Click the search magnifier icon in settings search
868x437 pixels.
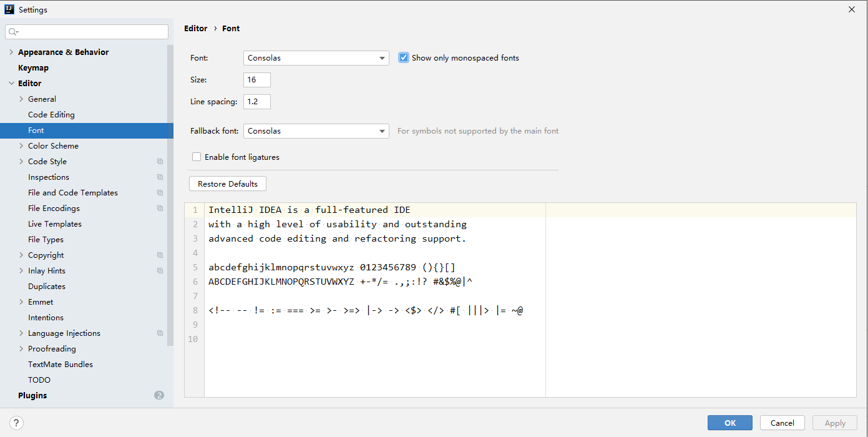(13, 32)
